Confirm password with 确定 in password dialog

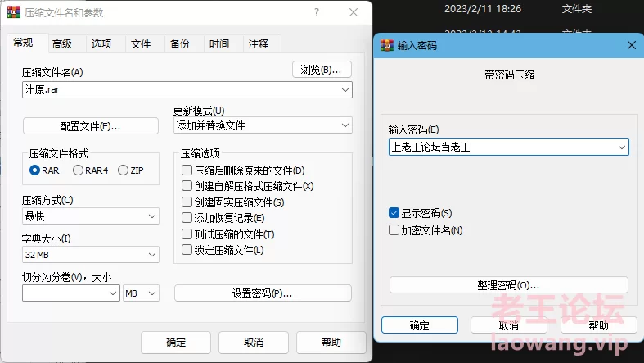tap(419, 325)
